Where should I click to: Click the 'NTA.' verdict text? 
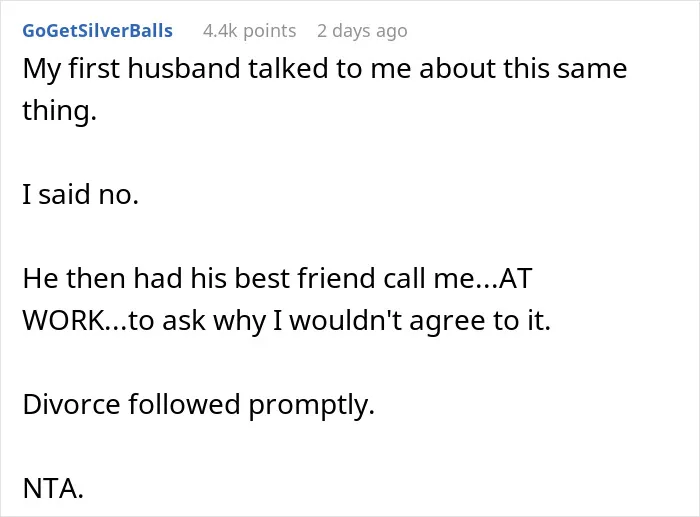[53, 488]
